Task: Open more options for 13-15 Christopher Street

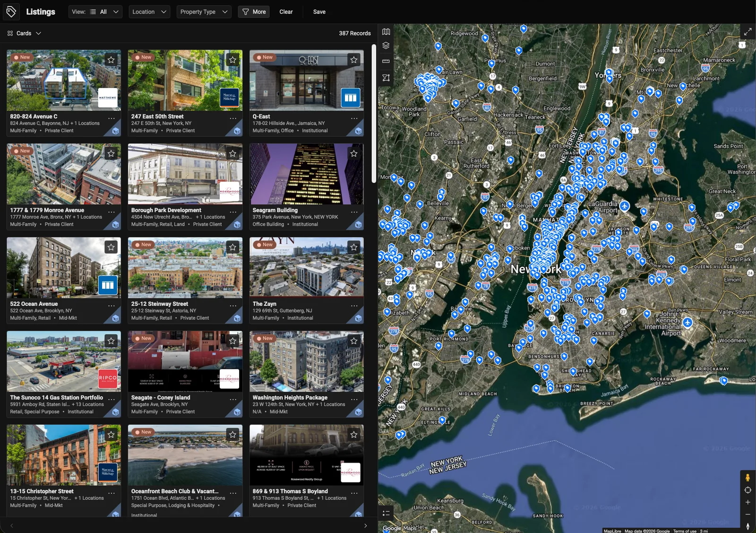Action: (x=112, y=493)
